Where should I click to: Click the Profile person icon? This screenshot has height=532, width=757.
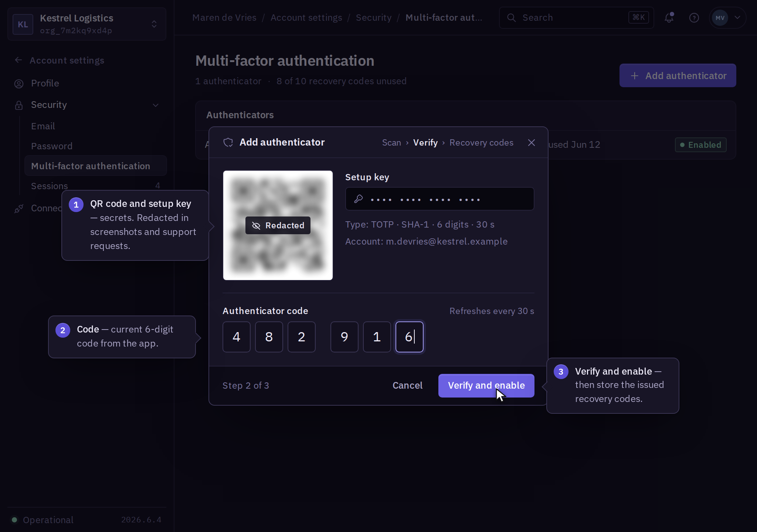pos(19,83)
